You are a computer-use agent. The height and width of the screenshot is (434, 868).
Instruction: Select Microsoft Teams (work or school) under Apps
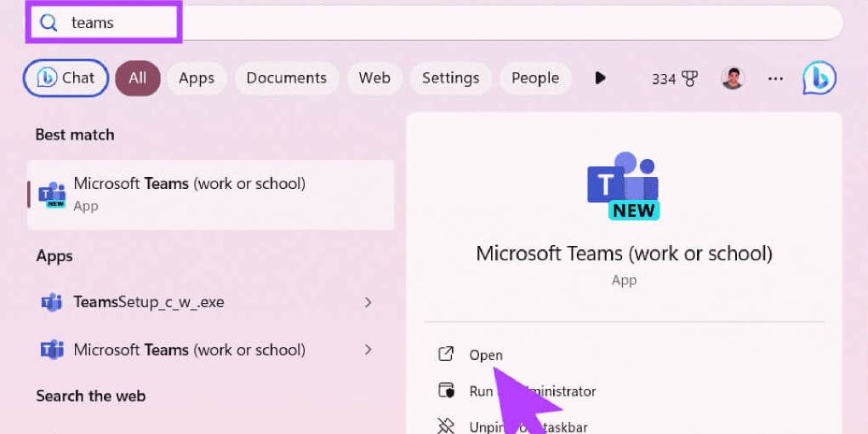tap(210, 350)
